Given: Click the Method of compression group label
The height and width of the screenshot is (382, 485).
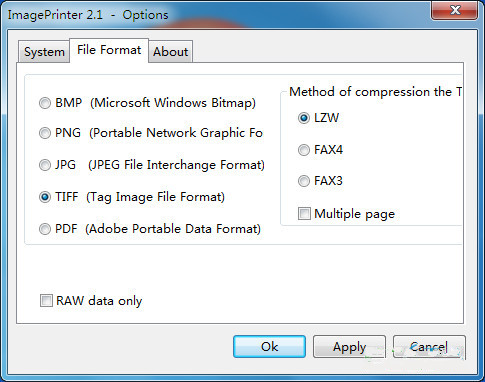Looking at the screenshot, I should click(x=375, y=92).
